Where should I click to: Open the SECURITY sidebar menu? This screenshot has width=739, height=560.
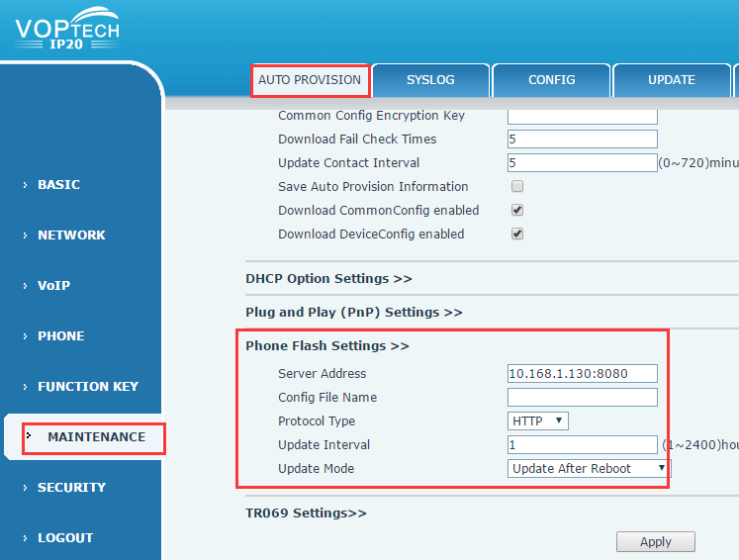pyautogui.click(x=71, y=488)
